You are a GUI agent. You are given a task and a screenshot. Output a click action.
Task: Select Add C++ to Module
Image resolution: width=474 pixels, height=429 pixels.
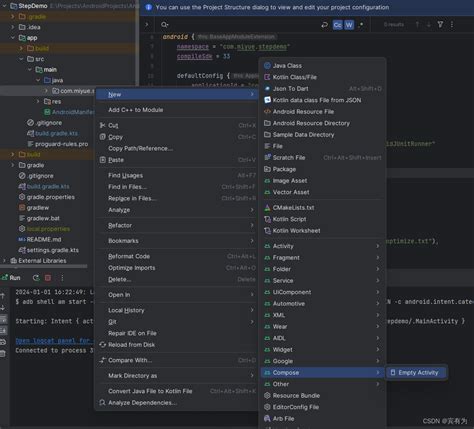pyautogui.click(x=177, y=110)
